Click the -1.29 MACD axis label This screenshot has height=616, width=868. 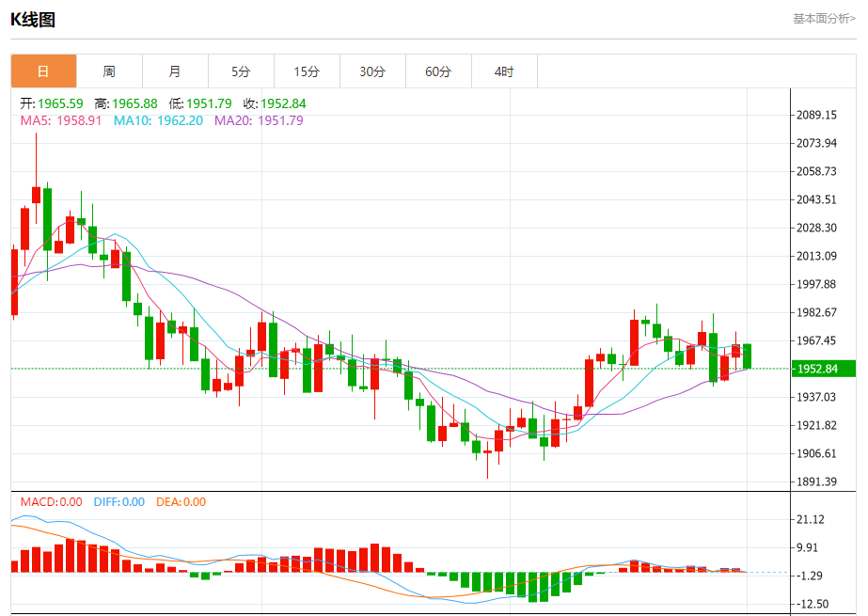pyautogui.click(x=809, y=577)
